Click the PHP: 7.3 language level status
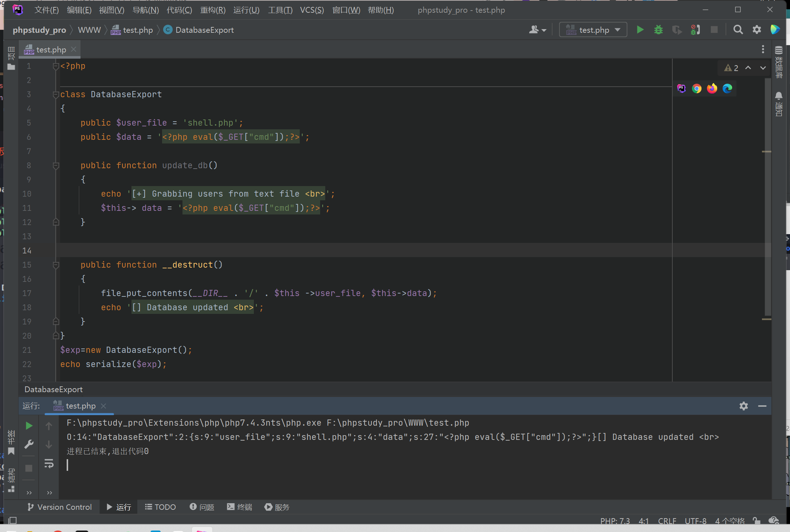The image size is (790, 532). click(615, 521)
